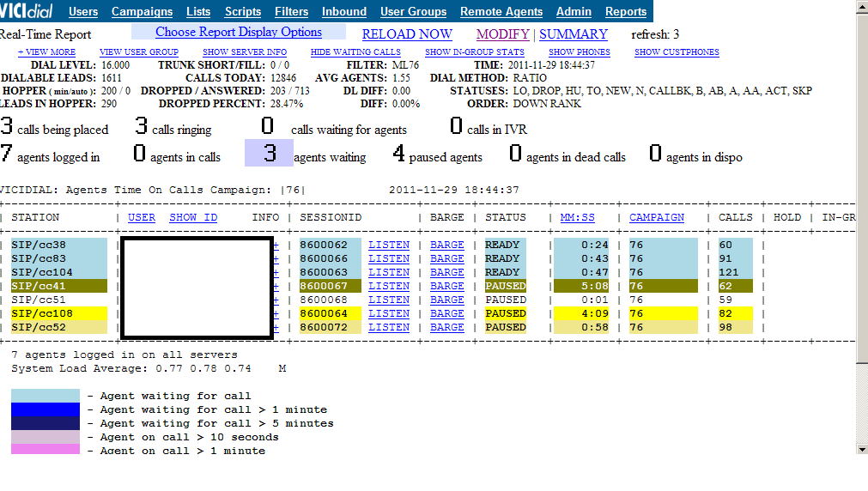Expand info plus for SIP/cc104 row
868x491 pixels.
point(276,272)
